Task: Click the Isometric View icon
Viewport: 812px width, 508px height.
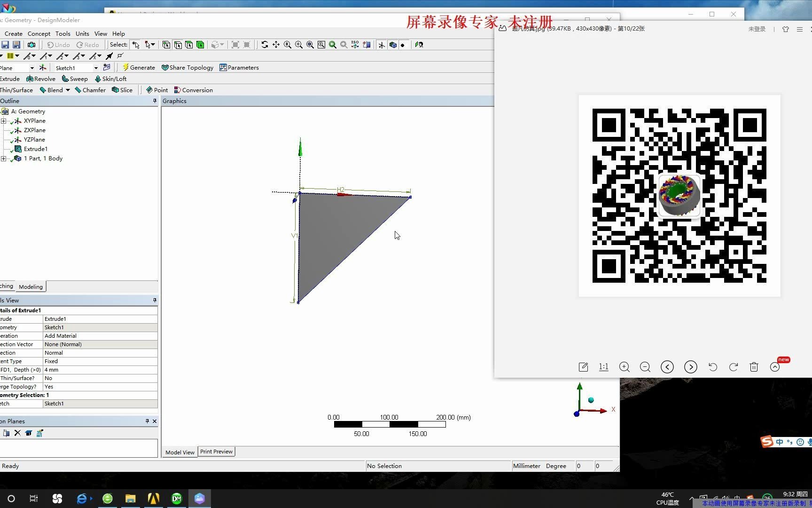Action: click(x=355, y=45)
